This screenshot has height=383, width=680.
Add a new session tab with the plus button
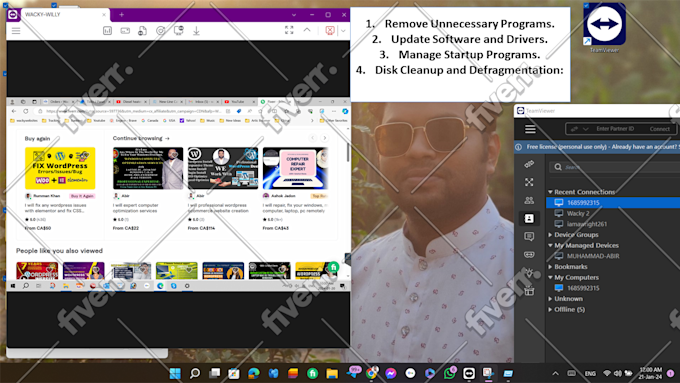tap(121, 15)
